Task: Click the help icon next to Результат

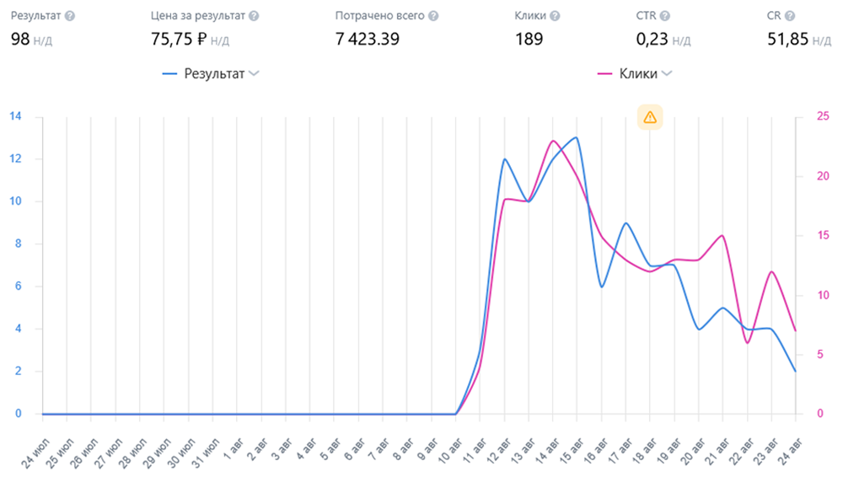Action: pyautogui.click(x=70, y=16)
